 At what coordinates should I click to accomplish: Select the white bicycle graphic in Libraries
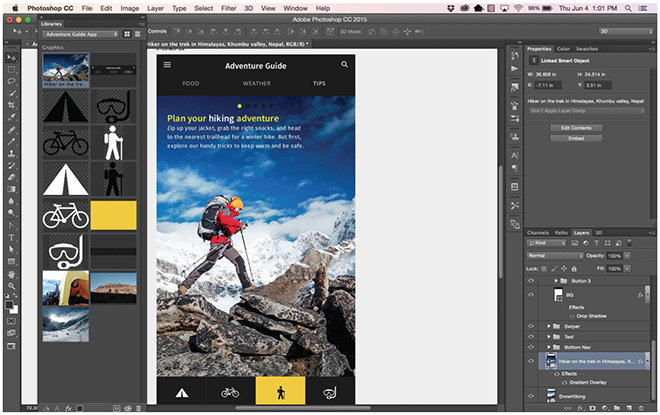[66, 215]
